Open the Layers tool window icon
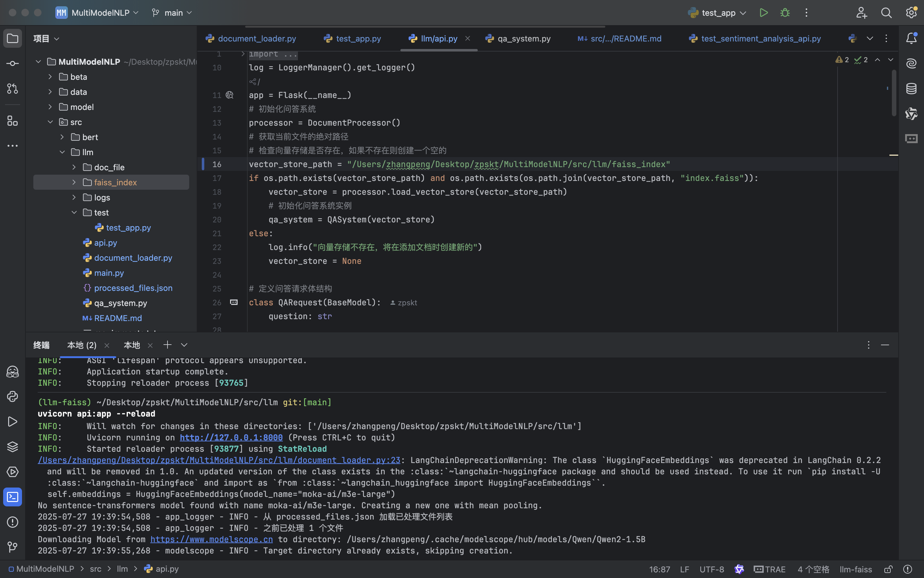This screenshot has width=924, height=578. pos(12,446)
